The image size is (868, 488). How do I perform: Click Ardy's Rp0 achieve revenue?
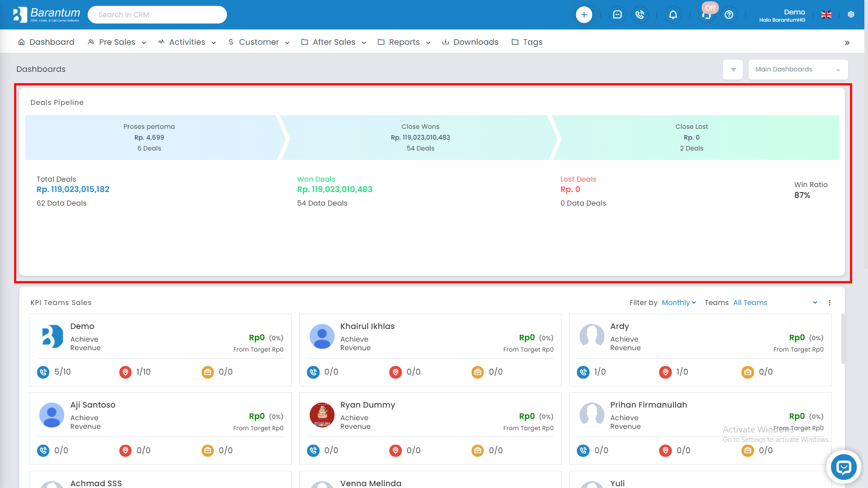[x=797, y=338]
